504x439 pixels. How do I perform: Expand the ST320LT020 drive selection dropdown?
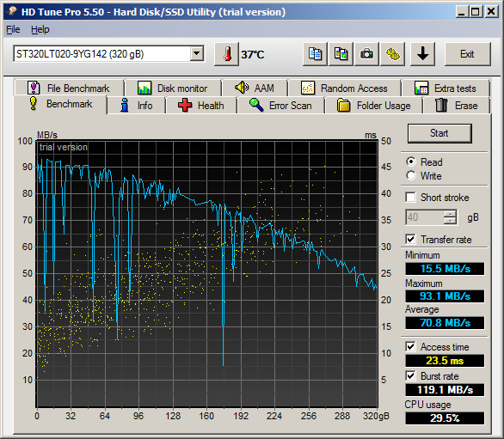point(196,53)
